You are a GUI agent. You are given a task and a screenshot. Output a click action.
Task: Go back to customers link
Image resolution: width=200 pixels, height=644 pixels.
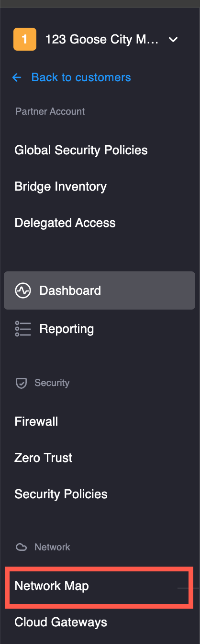[81, 77]
